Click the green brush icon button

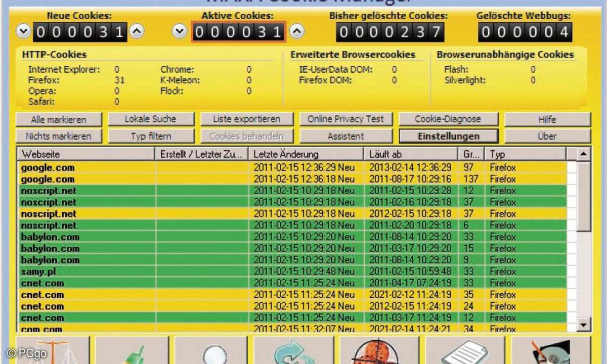pos(132,350)
